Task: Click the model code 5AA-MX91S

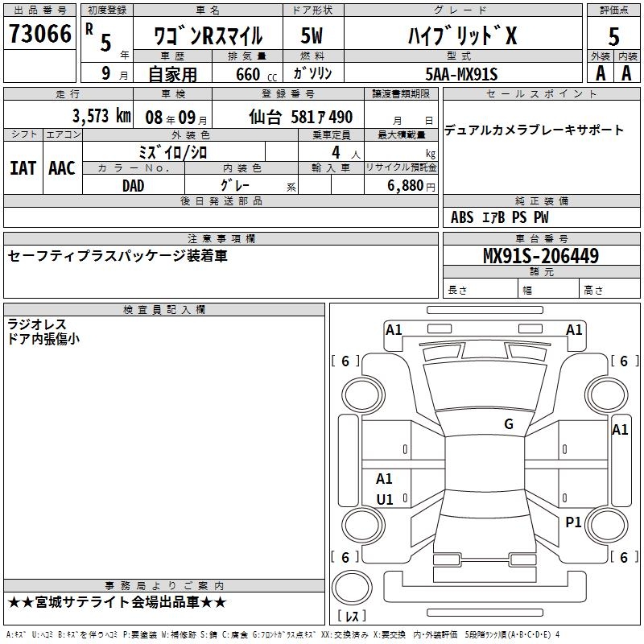Action: tap(461, 74)
